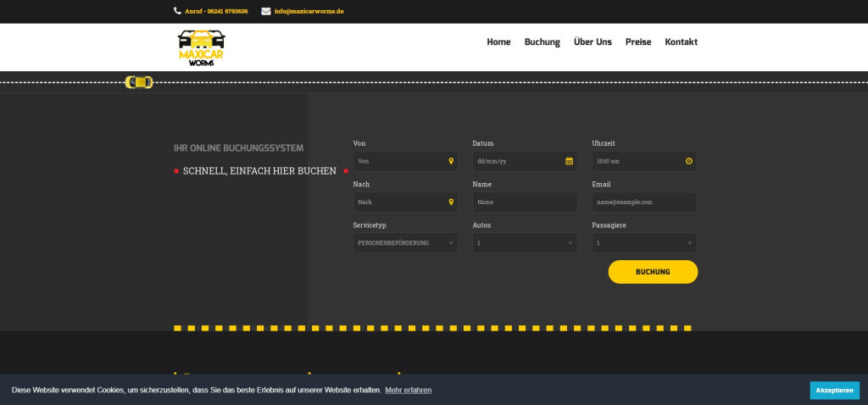The height and width of the screenshot is (405, 868).
Task: Open the Passagiere dropdown
Action: [644, 243]
